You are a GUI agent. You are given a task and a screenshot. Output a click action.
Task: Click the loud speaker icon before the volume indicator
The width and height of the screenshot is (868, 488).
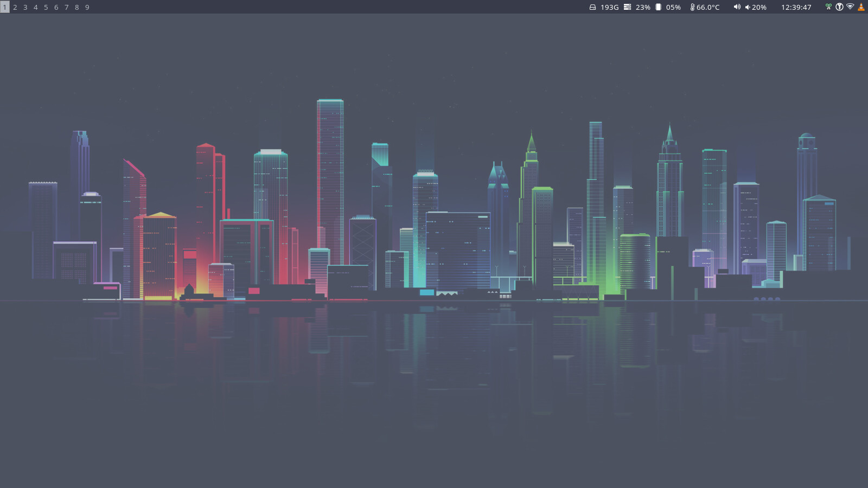tap(737, 7)
